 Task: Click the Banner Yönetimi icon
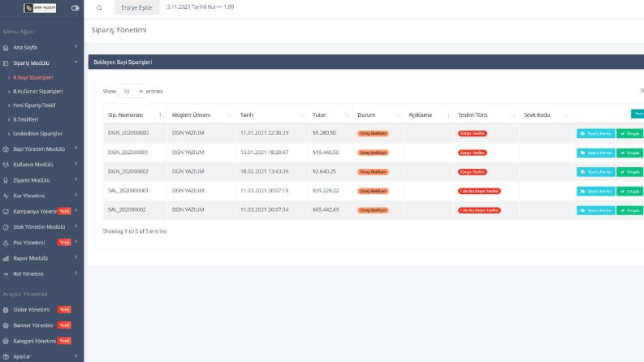pyautogui.click(x=6, y=326)
